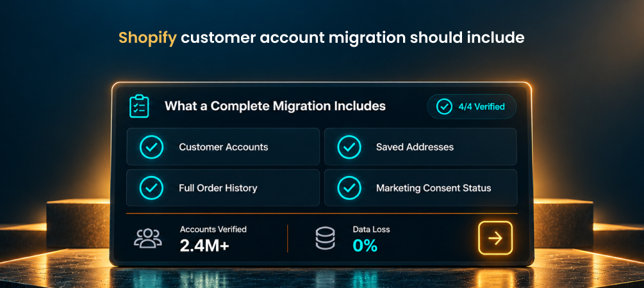Click the 0% data loss value
This screenshot has height=288, width=644.
365,245
